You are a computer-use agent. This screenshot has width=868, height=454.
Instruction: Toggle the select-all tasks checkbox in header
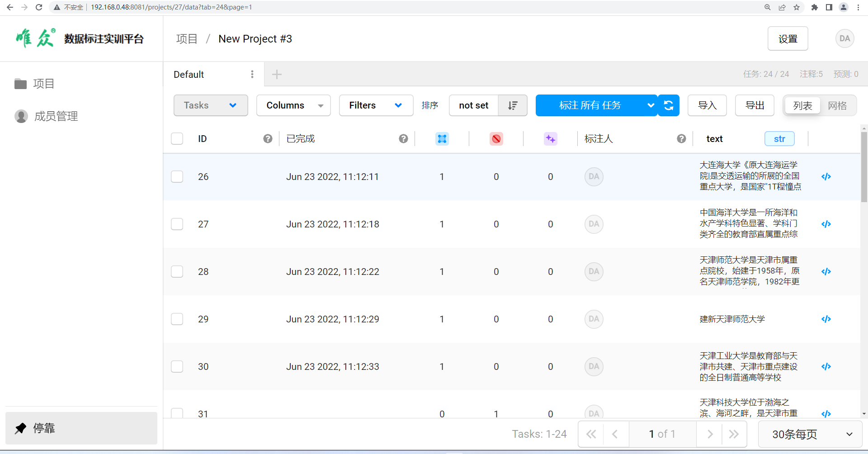177,139
